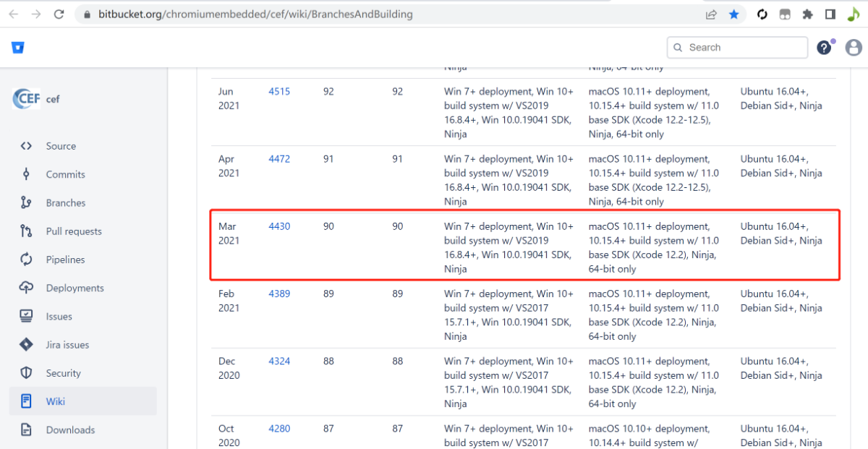868x449 pixels.
Task: Click the Xcode 12.2 macOS cell for Mar 2021
Action: (654, 247)
